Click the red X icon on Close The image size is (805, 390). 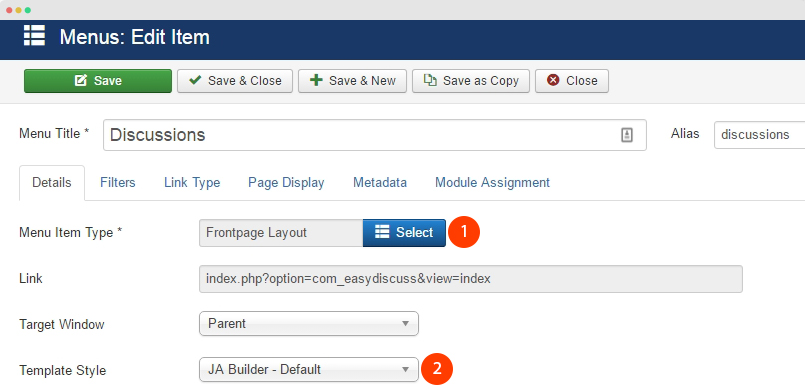553,81
